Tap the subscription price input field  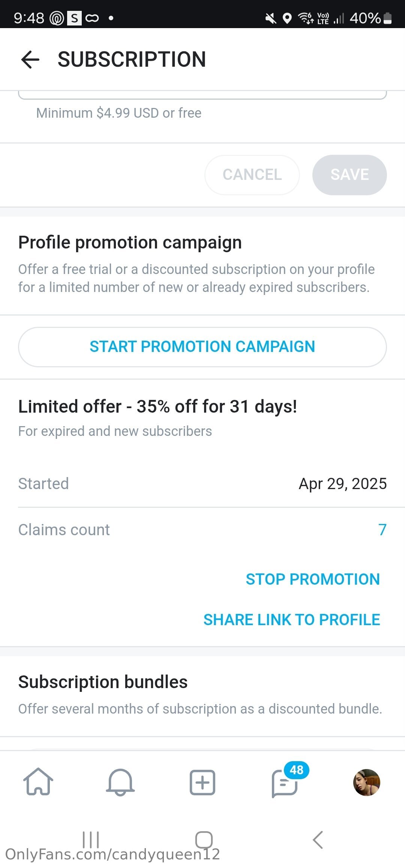tap(202, 94)
